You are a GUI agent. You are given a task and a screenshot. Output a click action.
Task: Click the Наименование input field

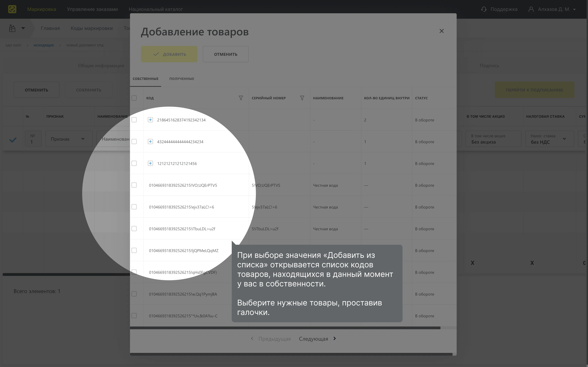click(x=113, y=139)
